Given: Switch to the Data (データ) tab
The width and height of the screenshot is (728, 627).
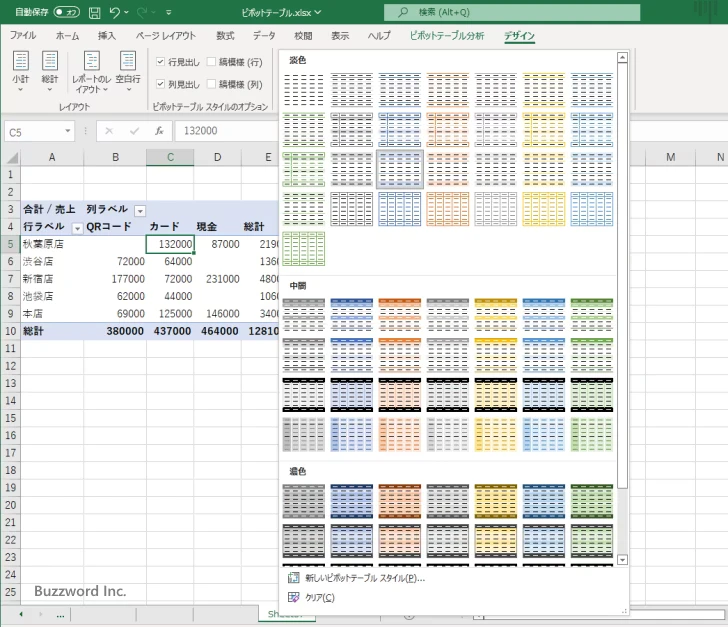Looking at the screenshot, I should click(x=264, y=36).
